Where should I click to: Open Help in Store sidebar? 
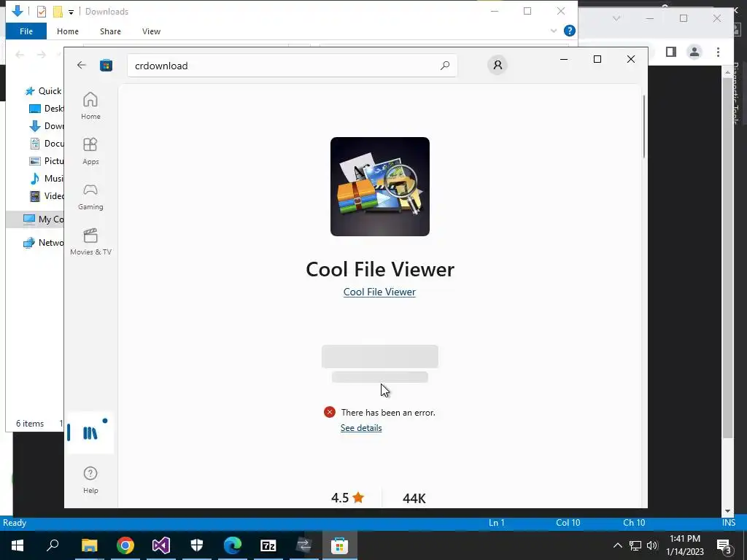(x=90, y=480)
